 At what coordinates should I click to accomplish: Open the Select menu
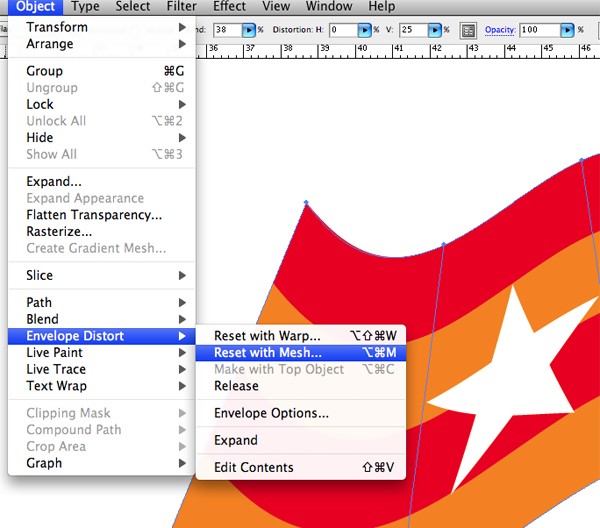(x=133, y=7)
